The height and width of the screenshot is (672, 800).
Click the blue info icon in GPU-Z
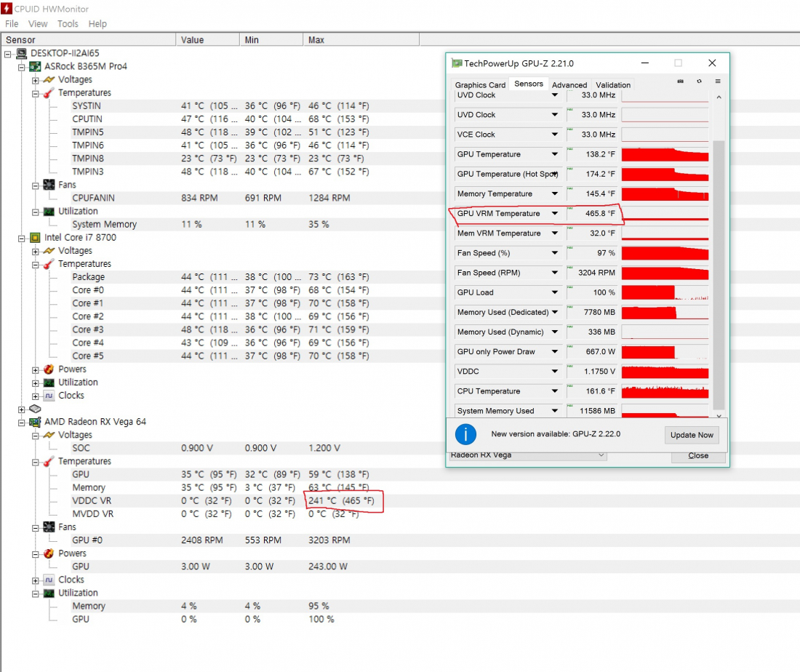(x=465, y=434)
